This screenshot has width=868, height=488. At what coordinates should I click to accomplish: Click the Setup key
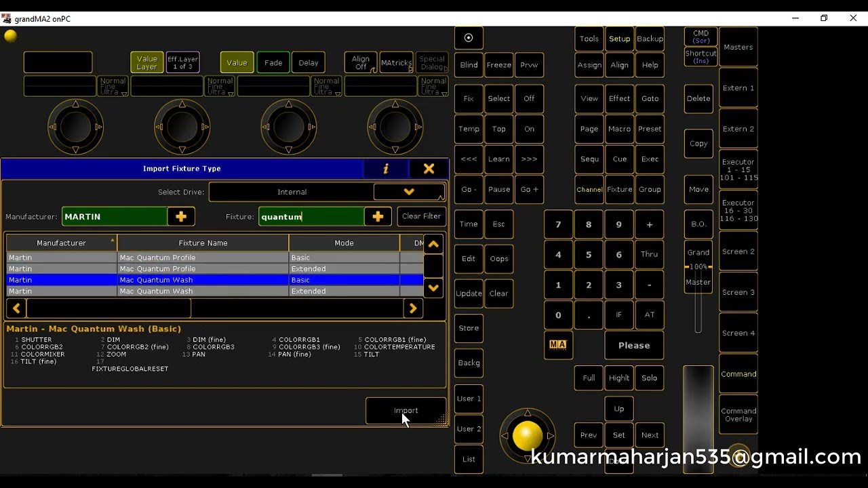tap(619, 39)
